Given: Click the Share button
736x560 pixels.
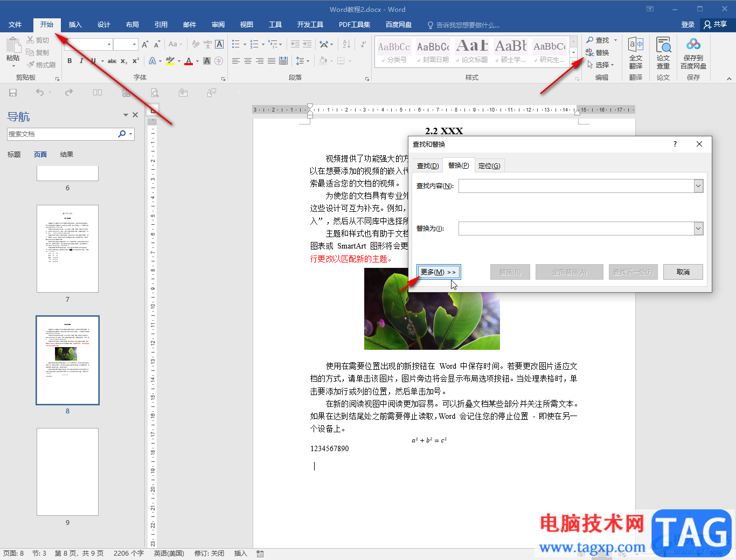Looking at the screenshot, I should point(716,25).
